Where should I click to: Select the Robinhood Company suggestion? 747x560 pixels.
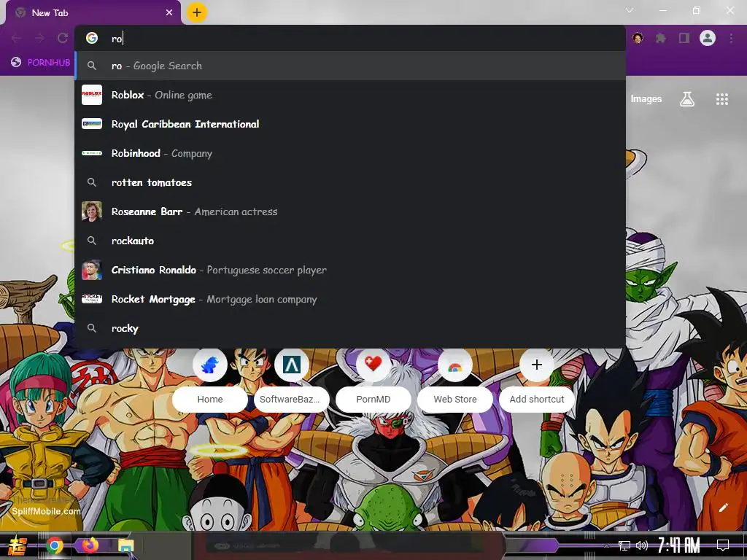(350, 153)
